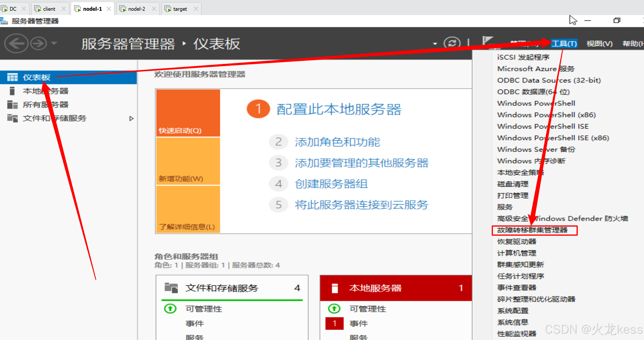
Task: Click the back navigation arrow icon
Action: point(16,44)
